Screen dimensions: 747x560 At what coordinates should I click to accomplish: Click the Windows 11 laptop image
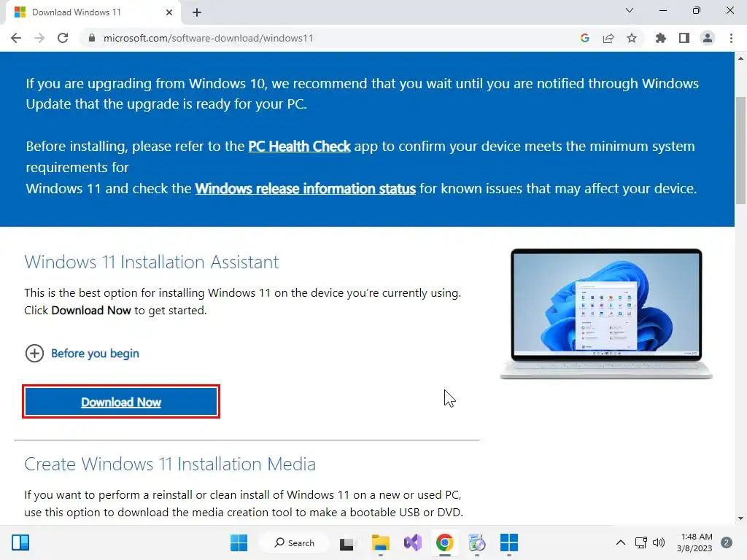coord(606,314)
